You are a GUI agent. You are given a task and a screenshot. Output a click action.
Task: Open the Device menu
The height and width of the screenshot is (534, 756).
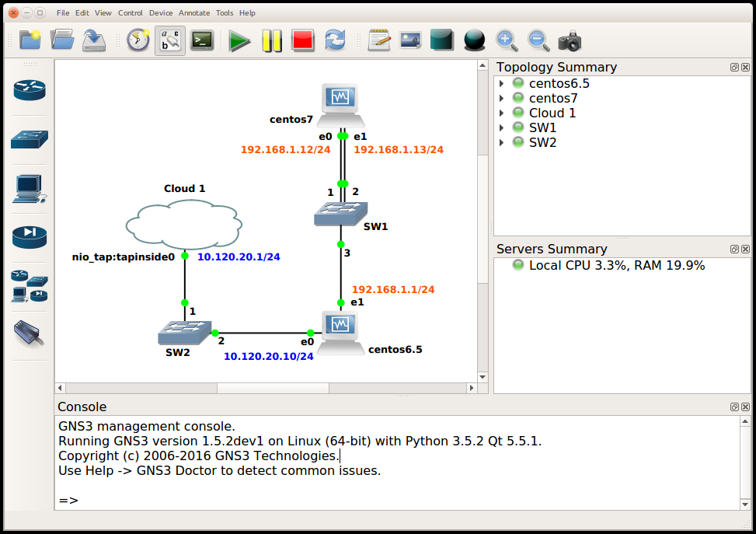161,13
